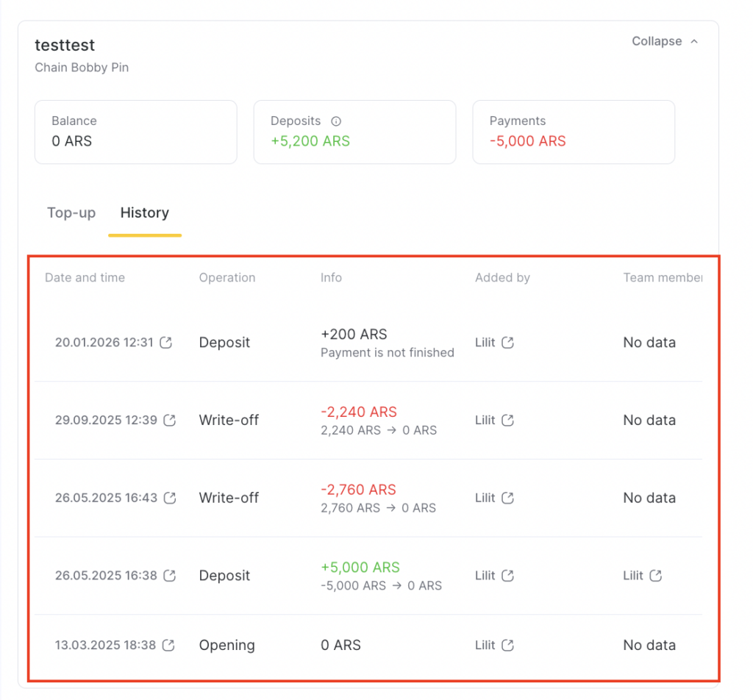Collapse the testtest card
Screen dimensions: 753x700
point(657,41)
